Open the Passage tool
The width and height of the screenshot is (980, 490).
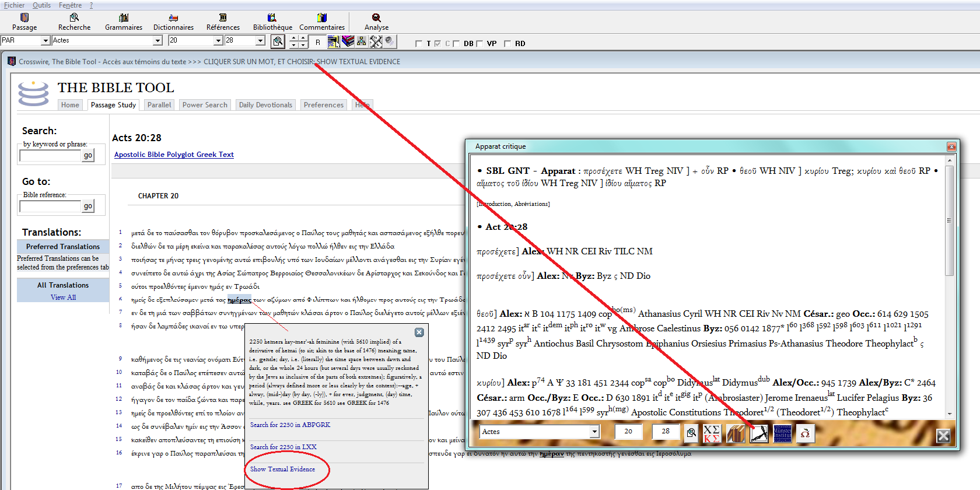[24, 22]
